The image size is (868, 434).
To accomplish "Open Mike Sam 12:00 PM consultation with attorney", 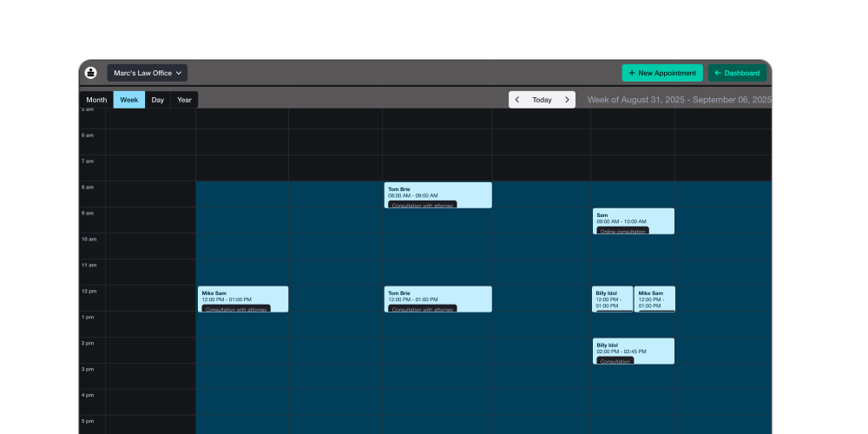I will coord(243,297).
